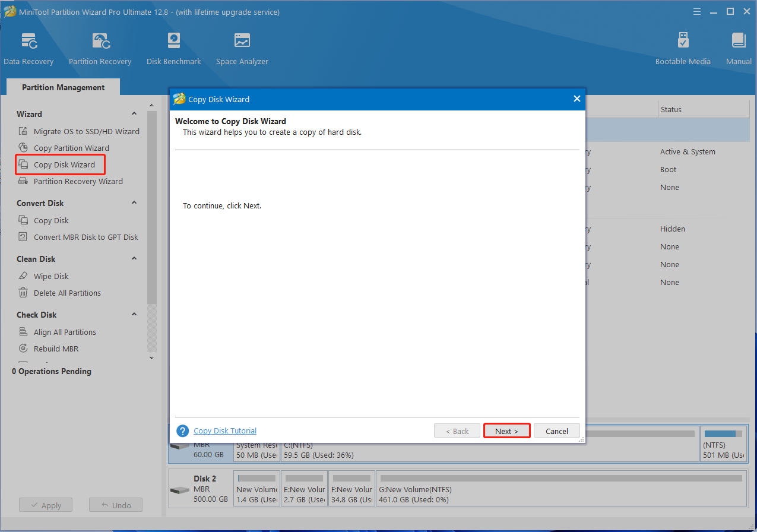This screenshot has width=757, height=532.
Task: Open the Data Recovery tool
Action: [x=28, y=49]
